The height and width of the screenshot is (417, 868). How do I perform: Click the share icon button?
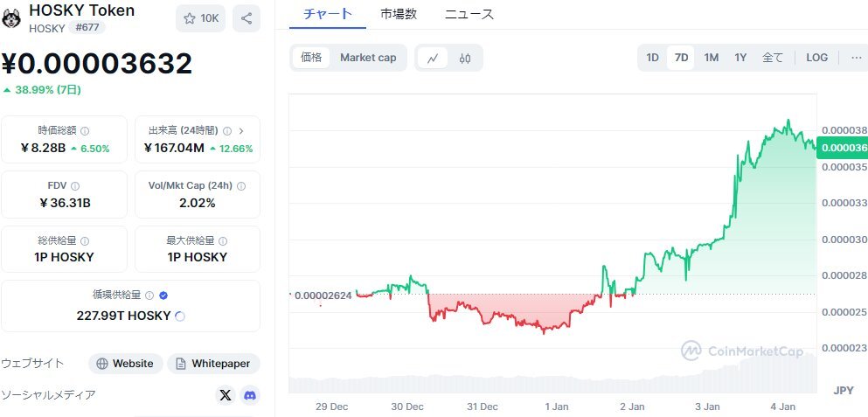(x=247, y=18)
